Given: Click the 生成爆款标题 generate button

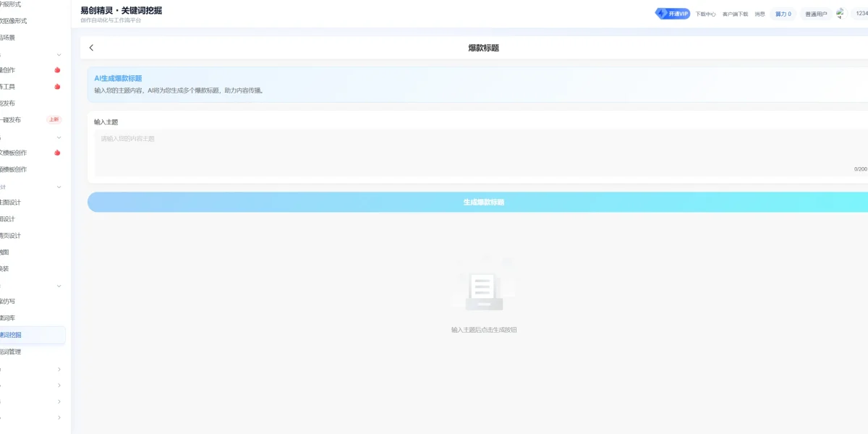Looking at the screenshot, I should pos(483,203).
